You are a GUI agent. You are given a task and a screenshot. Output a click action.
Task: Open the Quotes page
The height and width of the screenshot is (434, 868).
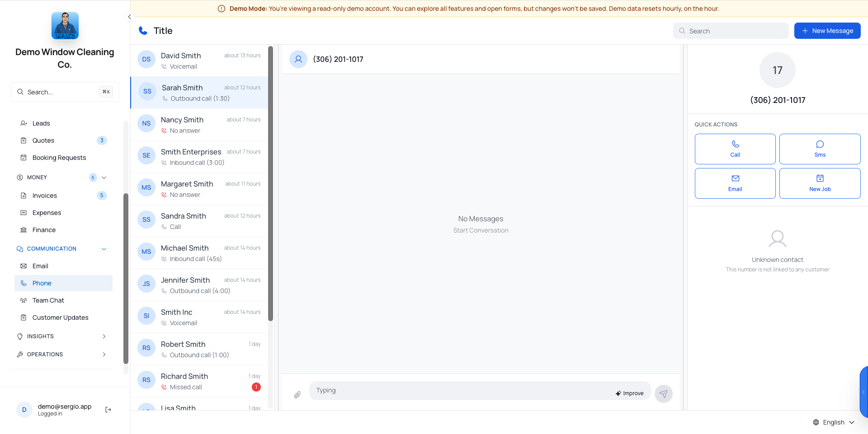coord(63,140)
